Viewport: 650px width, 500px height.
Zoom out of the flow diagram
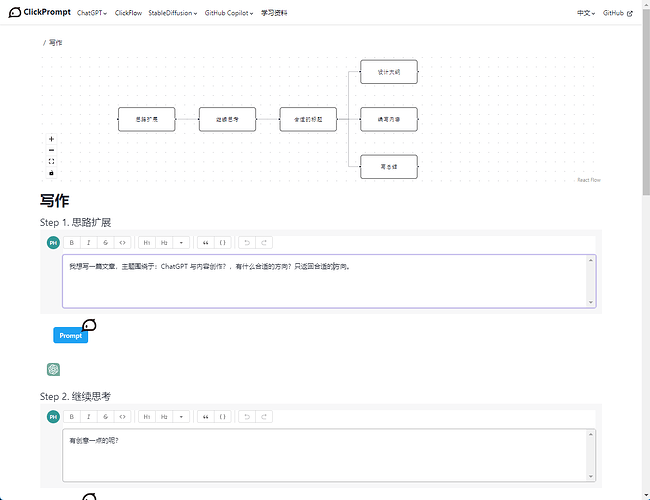click(x=52, y=150)
